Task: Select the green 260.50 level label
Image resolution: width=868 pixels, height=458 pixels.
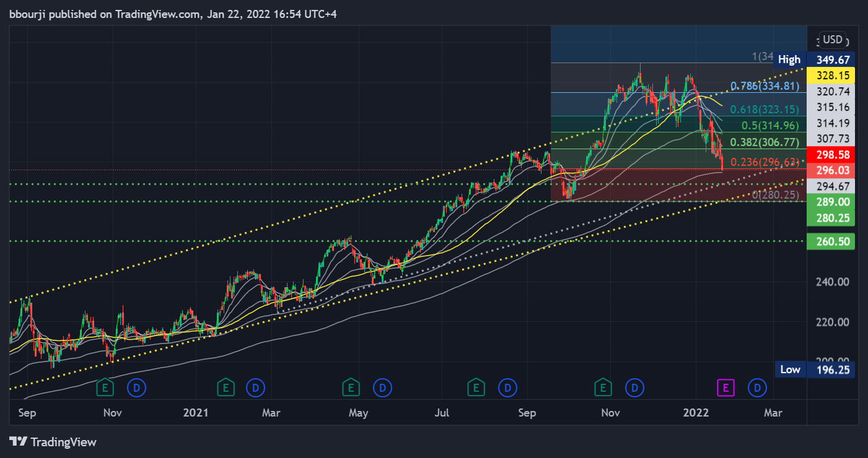Action: click(831, 241)
